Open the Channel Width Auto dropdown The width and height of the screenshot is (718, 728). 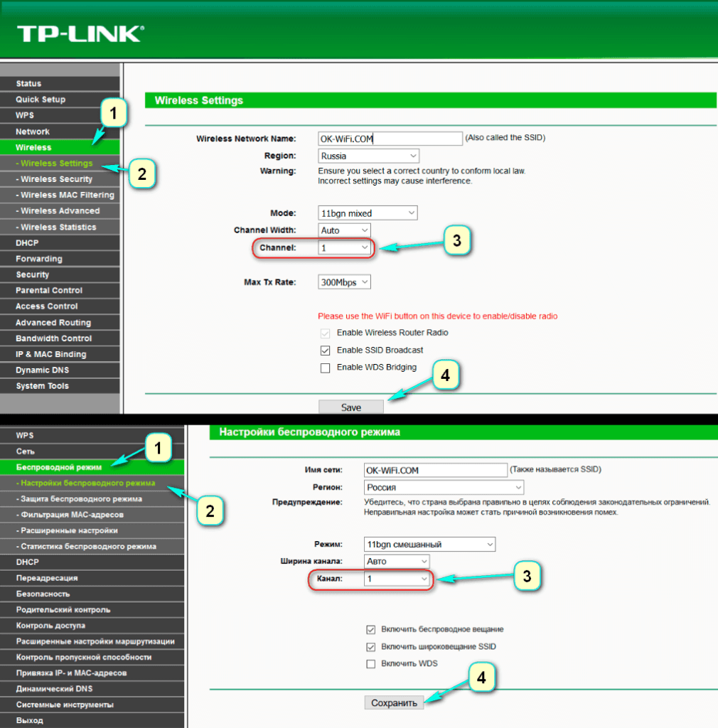click(x=344, y=230)
